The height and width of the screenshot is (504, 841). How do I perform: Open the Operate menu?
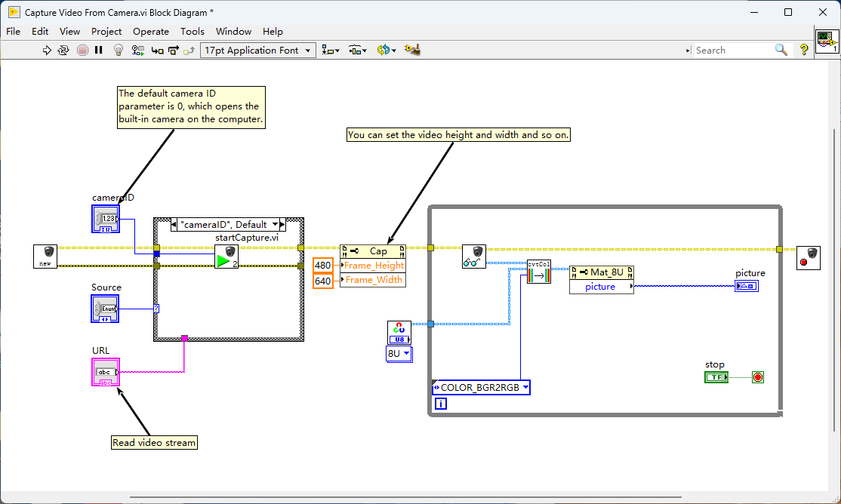click(x=150, y=31)
